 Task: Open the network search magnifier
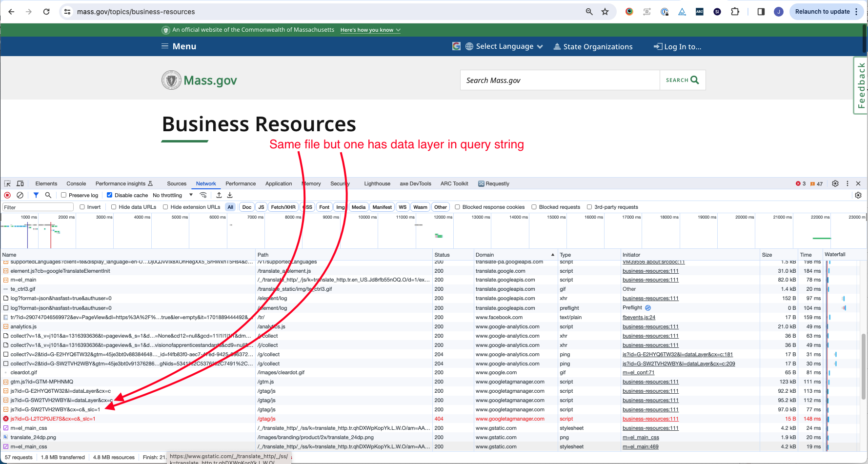click(x=48, y=195)
